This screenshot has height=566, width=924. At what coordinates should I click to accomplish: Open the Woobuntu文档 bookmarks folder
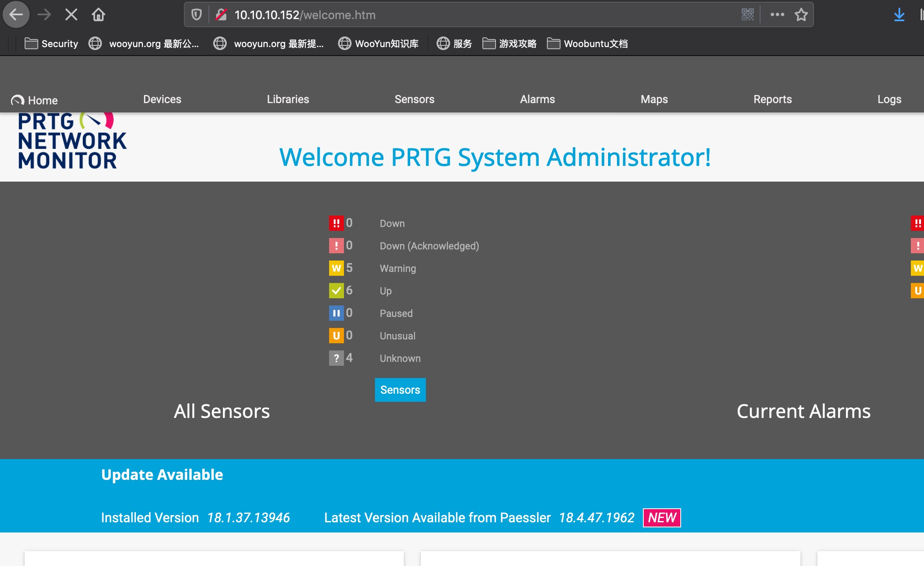pyautogui.click(x=587, y=44)
